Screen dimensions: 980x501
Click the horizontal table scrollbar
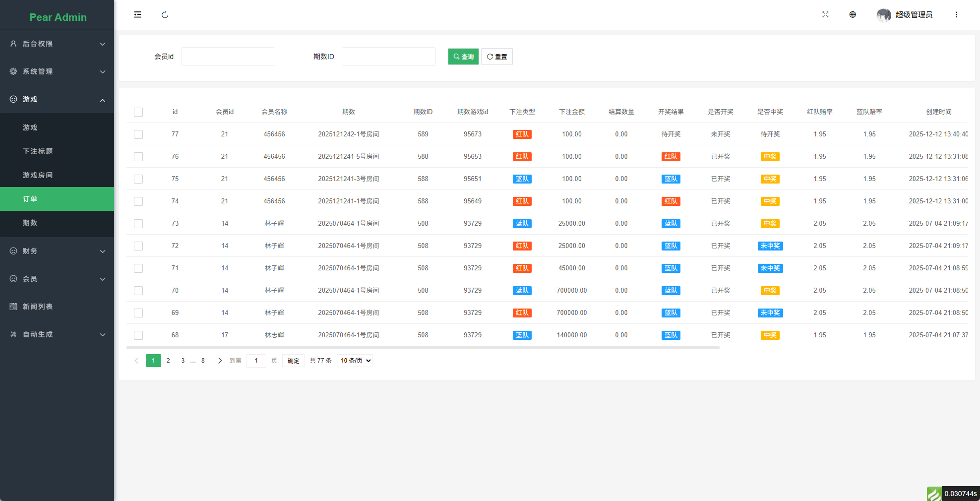tap(423, 348)
